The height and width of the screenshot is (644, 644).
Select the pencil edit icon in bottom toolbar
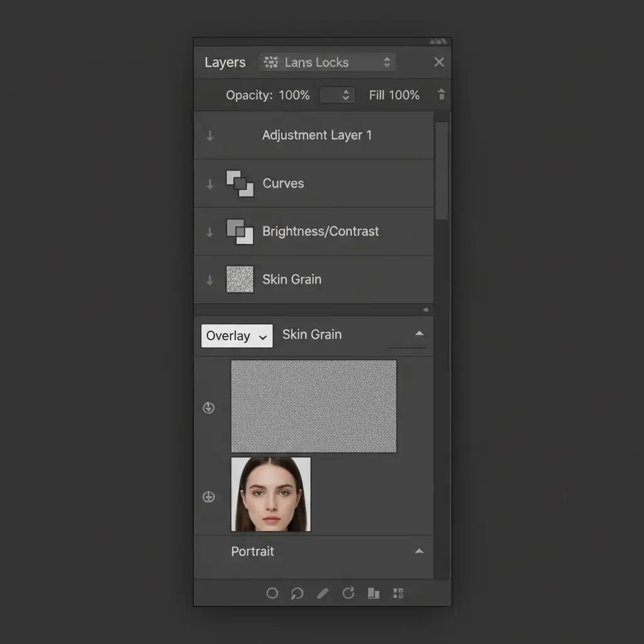point(323,593)
